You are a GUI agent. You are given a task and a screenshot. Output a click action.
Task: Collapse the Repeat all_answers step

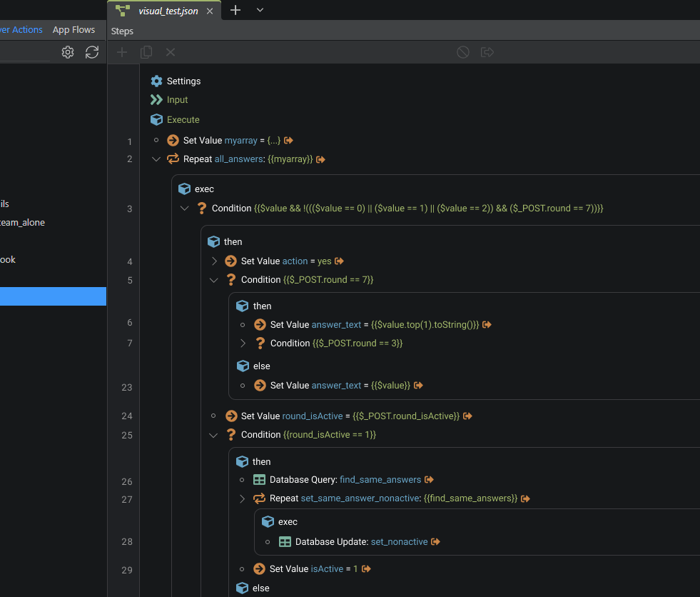[x=156, y=159]
